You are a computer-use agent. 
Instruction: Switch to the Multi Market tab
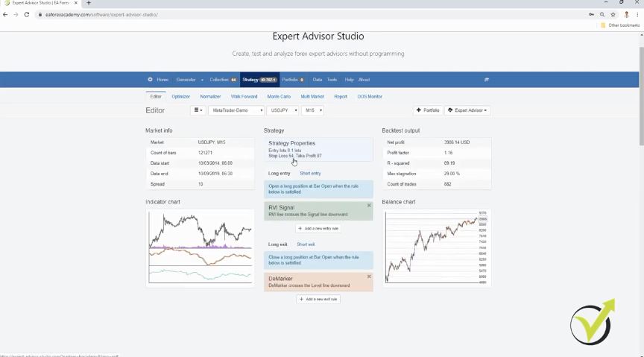(312, 97)
